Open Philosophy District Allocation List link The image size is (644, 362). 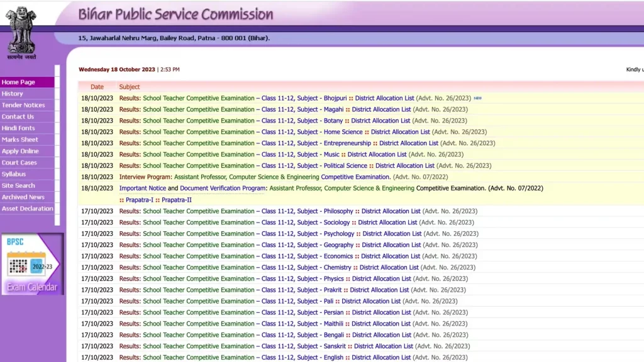click(x=391, y=211)
